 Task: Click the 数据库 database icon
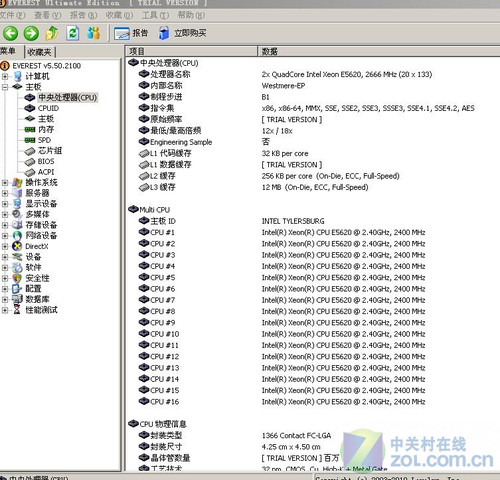(x=17, y=299)
